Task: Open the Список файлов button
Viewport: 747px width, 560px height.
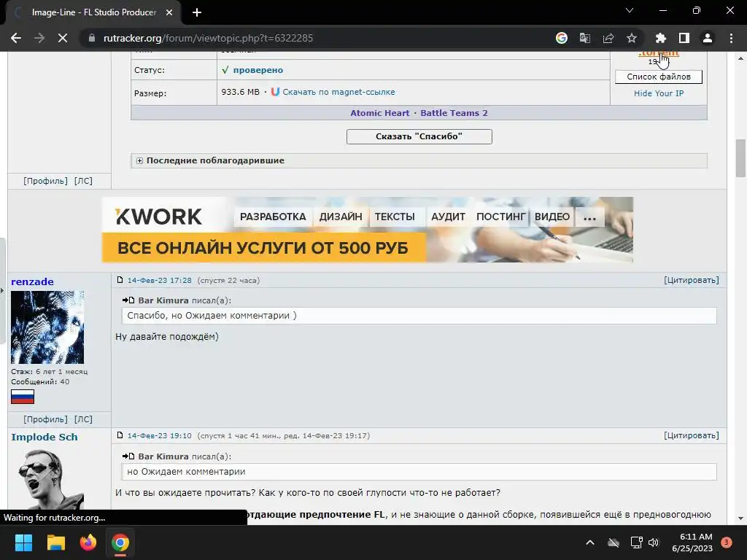Action: [x=659, y=77]
